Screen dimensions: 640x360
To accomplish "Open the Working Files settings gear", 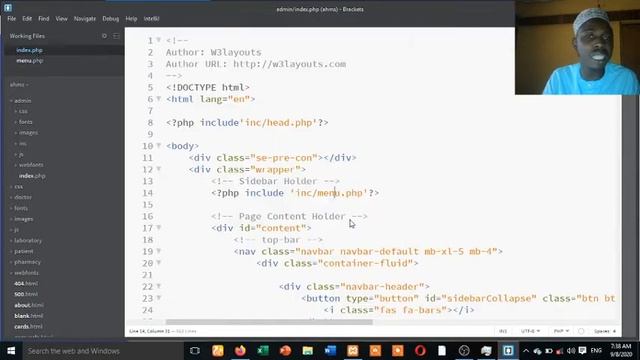I will click(x=104, y=36).
